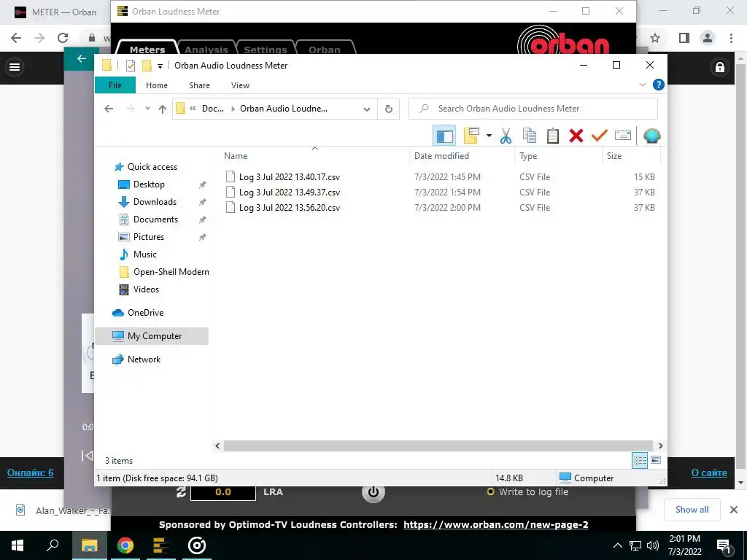The width and height of the screenshot is (747, 560).
Task: Open the orban.com/new-page-2 sponsor link
Action: [495, 525]
